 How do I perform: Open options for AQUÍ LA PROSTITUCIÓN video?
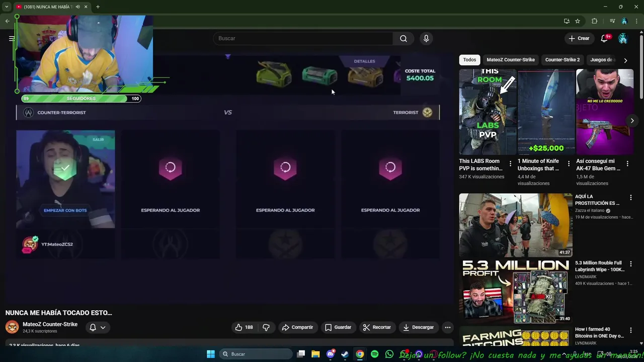[x=631, y=198]
